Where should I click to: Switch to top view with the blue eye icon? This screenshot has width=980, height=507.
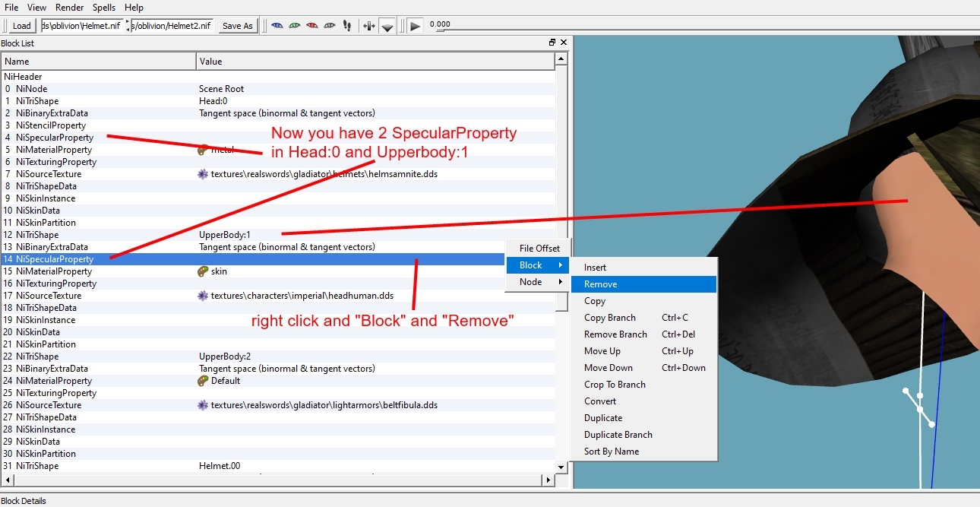pyautogui.click(x=277, y=25)
